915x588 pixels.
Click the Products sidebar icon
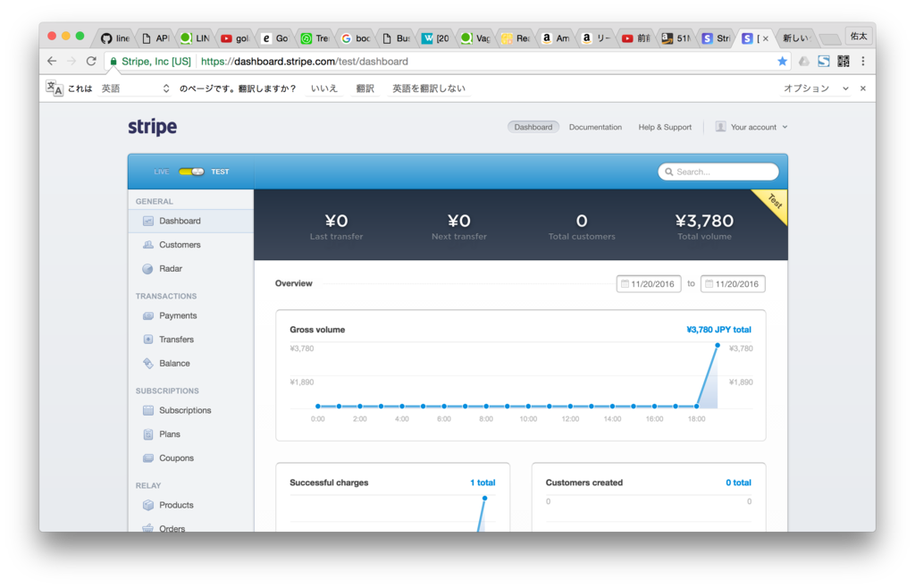click(148, 505)
